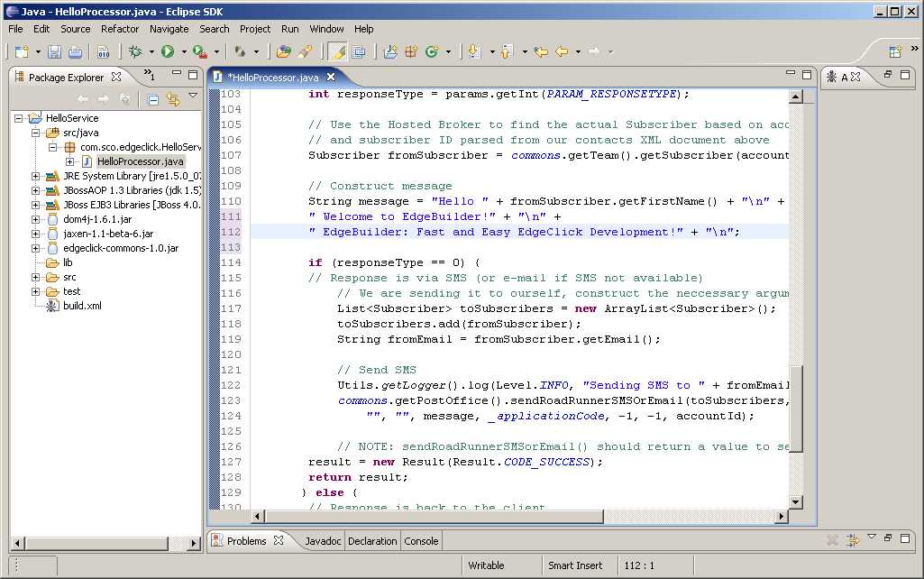The height and width of the screenshot is (579, 924).
Task: Switch to the Javadoc tab
Action: pyautogui.click(x=323, y=541)
